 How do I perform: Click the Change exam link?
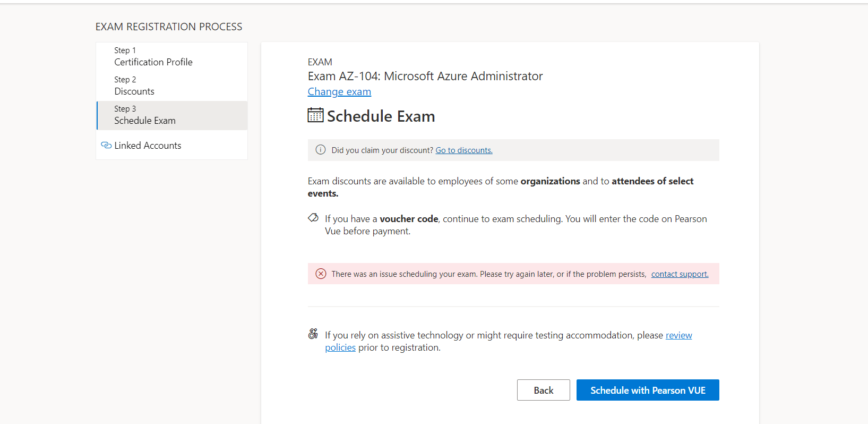(339, 91)
